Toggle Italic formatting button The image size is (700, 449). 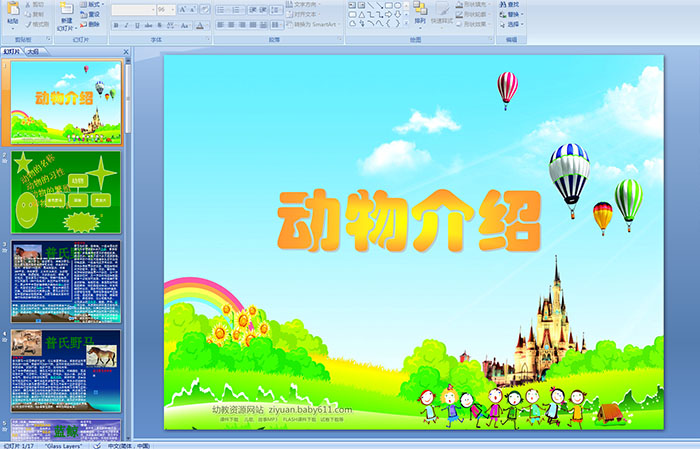click(x=124, y=24)
